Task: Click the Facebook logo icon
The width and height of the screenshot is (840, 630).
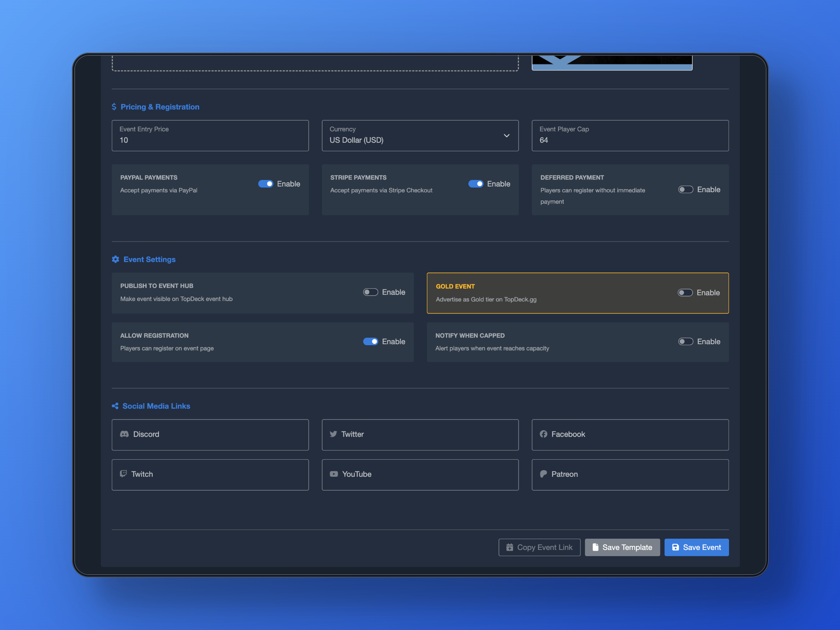Action: (x=543, y=434)
